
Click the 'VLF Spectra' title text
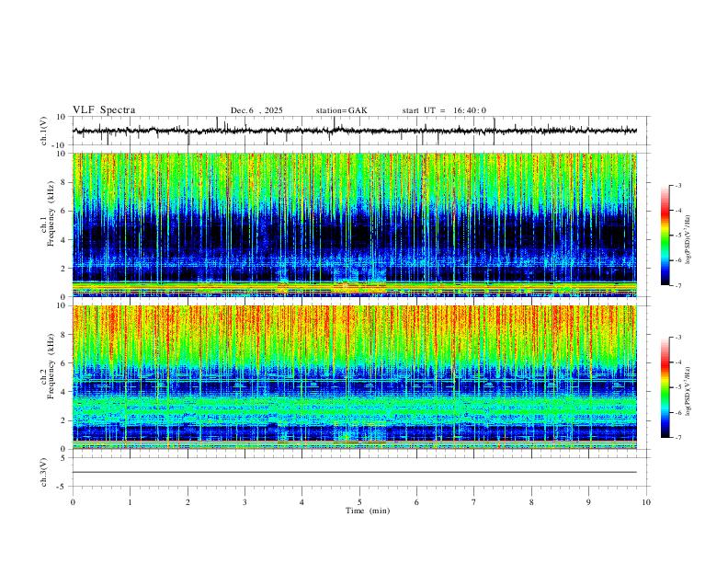[104, 110]
